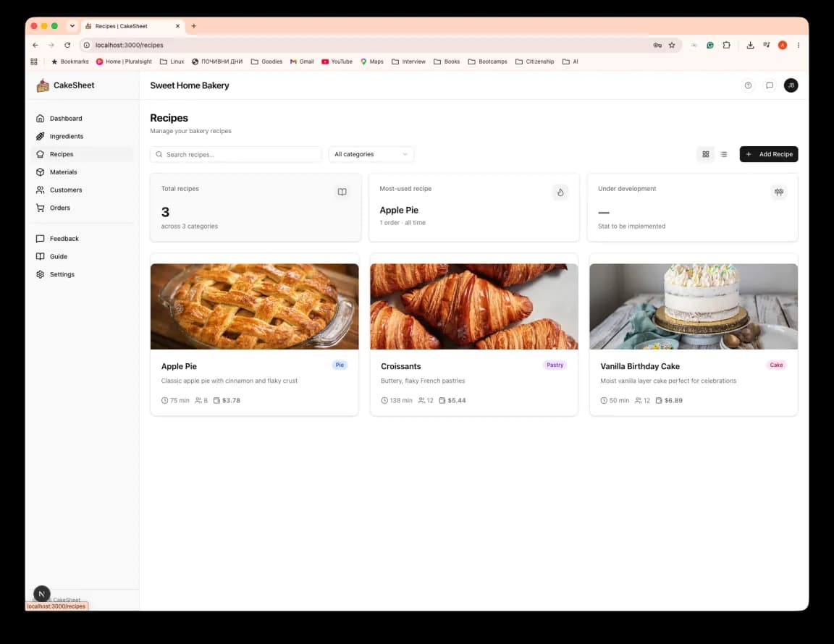Click the 50 min time value

619,400
